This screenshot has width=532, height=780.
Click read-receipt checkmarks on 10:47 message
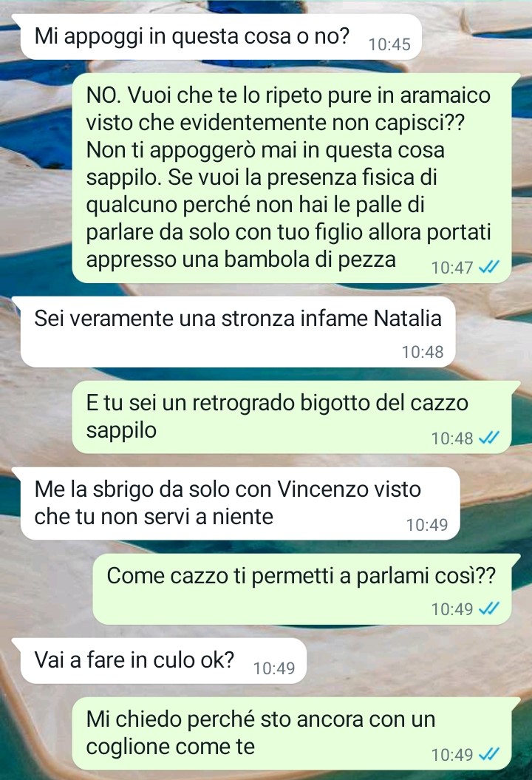[x=488, y=268]
